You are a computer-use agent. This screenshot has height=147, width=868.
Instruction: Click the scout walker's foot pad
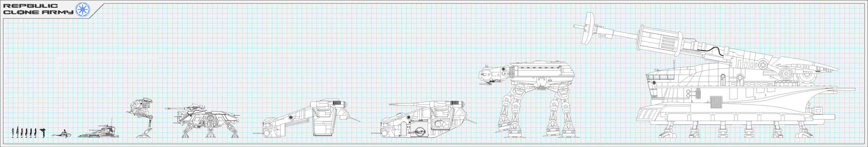tap(144, 136)
